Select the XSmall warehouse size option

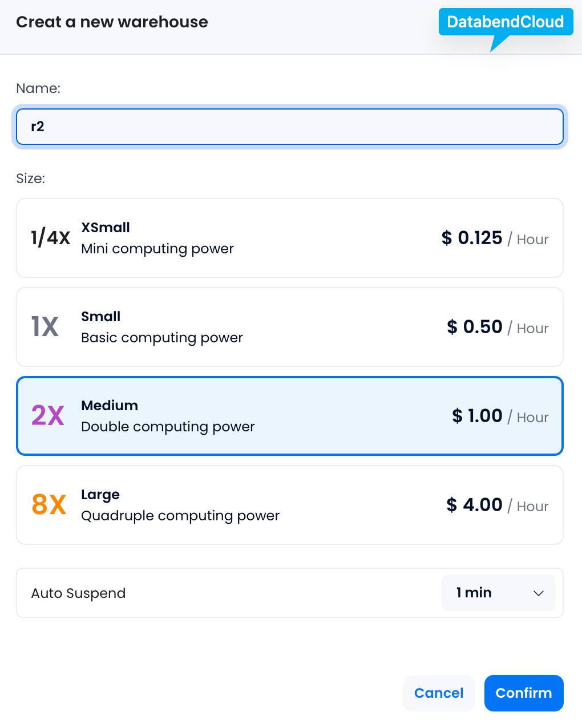(290, 238)
